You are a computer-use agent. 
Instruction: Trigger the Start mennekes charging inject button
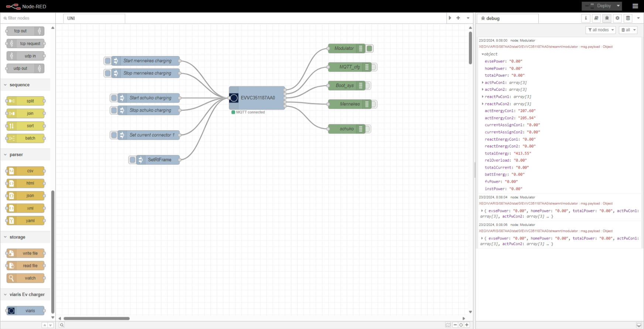click(x=107, y=61)
